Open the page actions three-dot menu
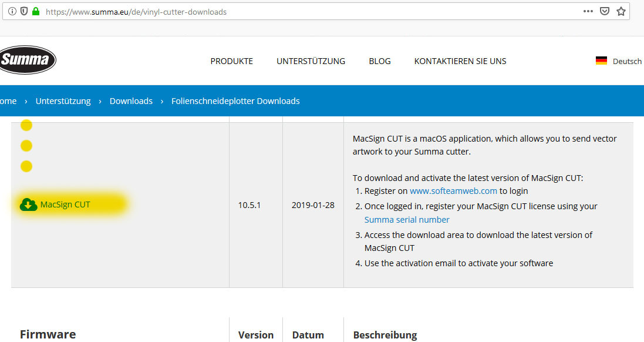The width and height of the screenshot is (644, 342). click(588, 12)
